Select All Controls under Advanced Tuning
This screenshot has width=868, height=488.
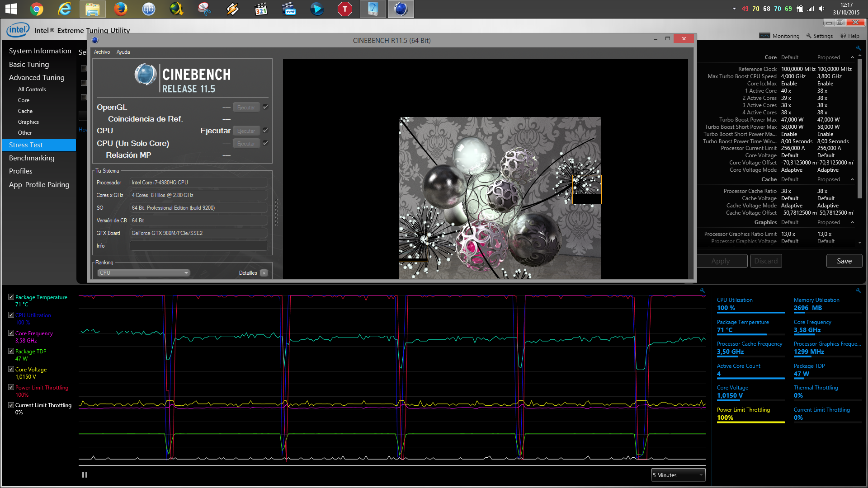coord(32,89)
